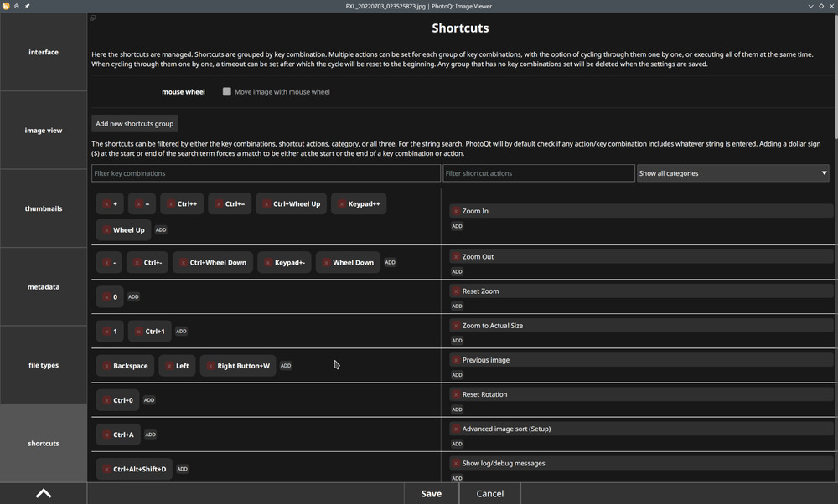The image size is (838, 504).
Task: Click Add new shortcuts group
Action: [x=135, y=123]
